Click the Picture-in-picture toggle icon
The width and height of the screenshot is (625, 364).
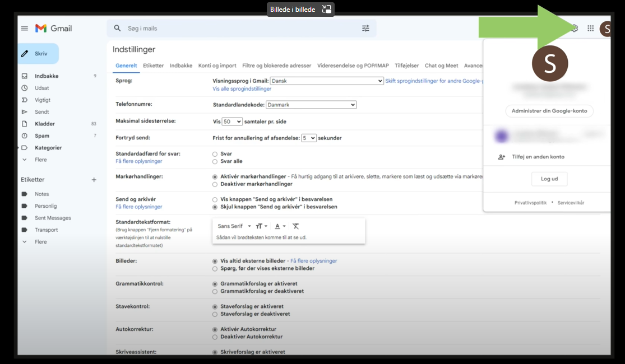(326, 9)
